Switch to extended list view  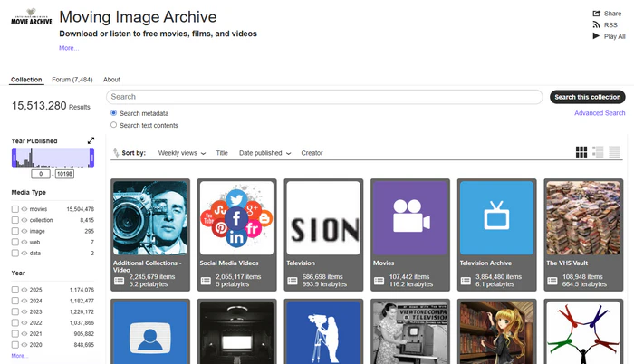tap(598, 152)
